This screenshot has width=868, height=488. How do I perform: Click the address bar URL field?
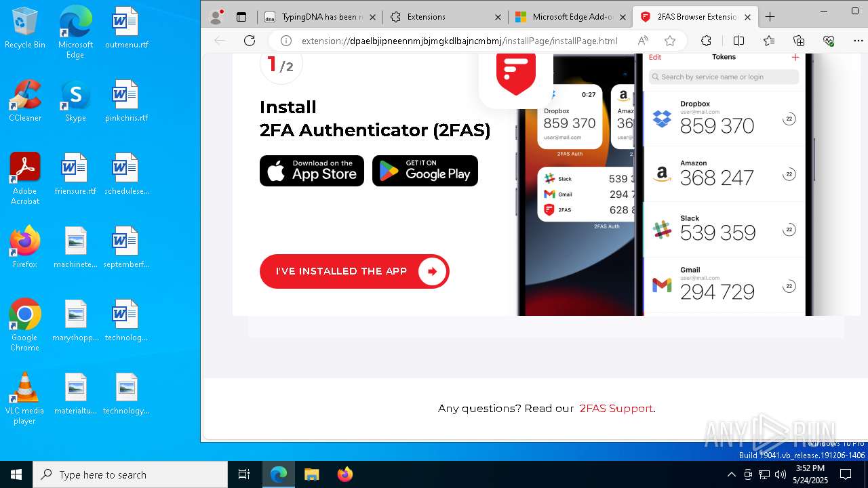[459, 41]
